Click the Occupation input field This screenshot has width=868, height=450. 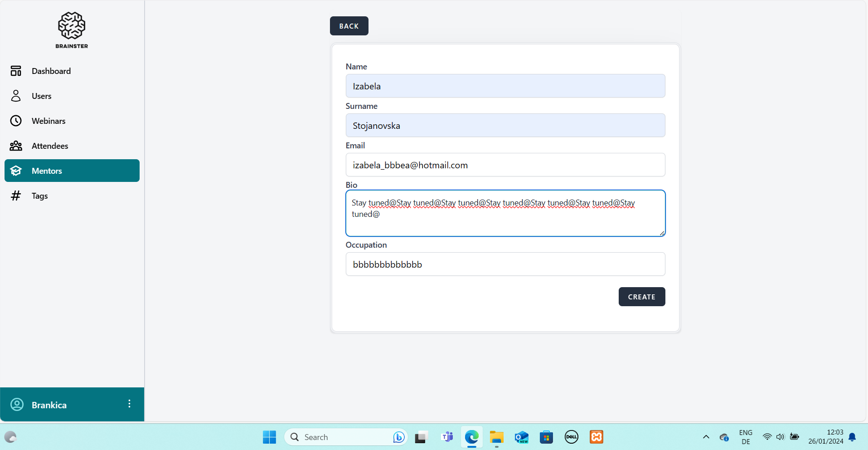click(505, 264)
